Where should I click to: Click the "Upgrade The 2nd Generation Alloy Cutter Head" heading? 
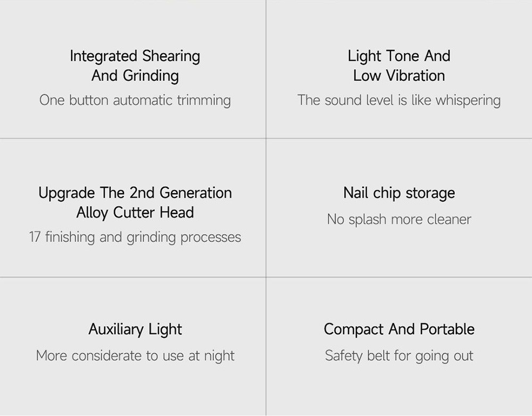point(135,202)
